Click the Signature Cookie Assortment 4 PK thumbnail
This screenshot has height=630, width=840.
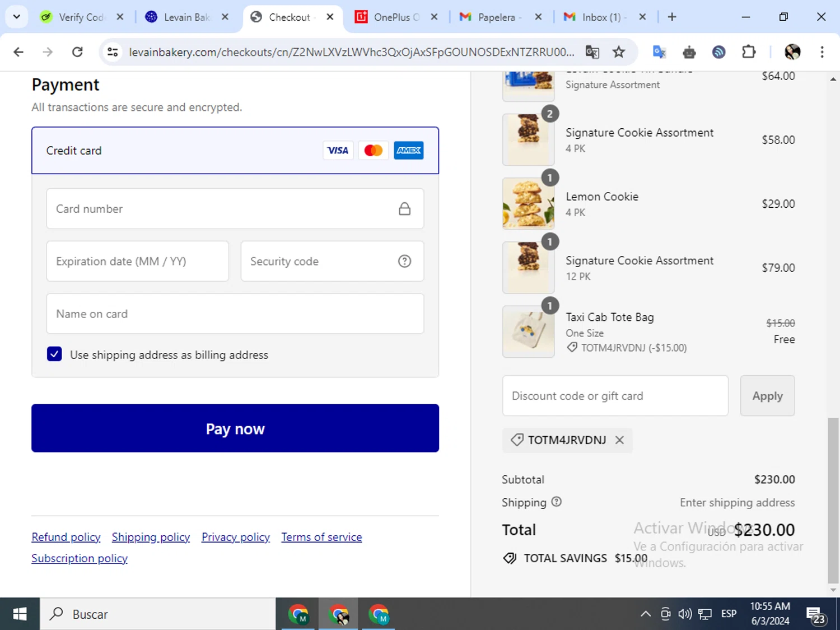coord(529,140)
